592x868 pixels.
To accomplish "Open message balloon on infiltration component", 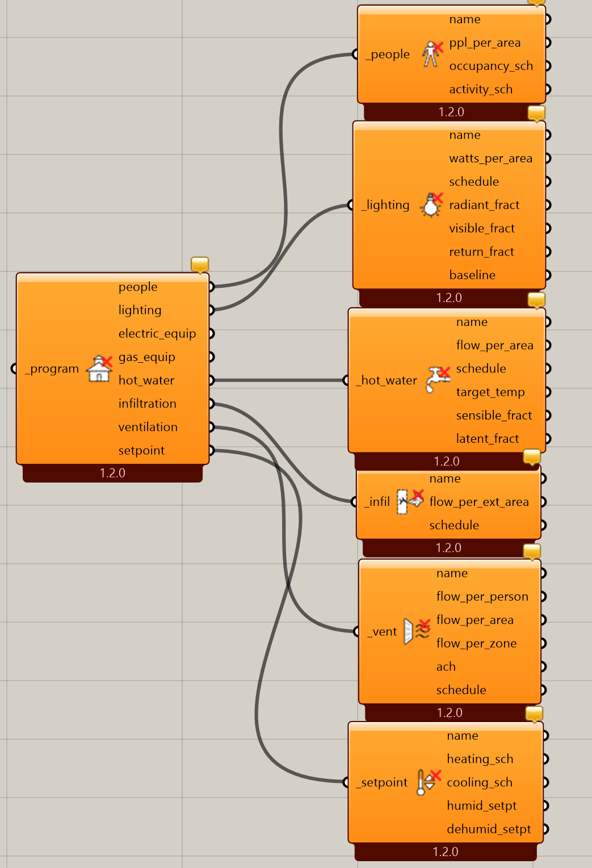I will 532,457.
